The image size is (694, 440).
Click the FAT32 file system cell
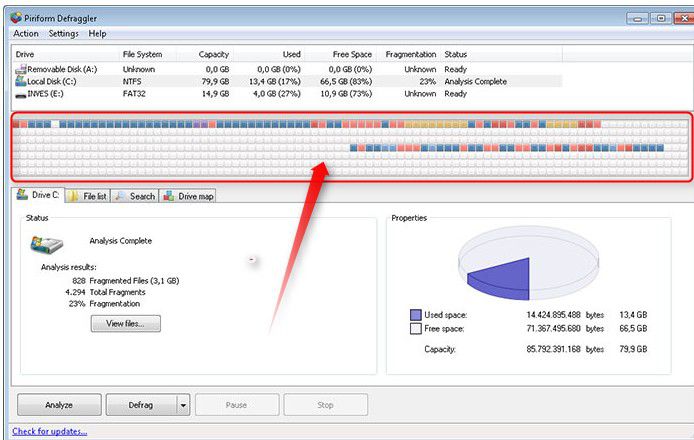click(x=134, y=94)
